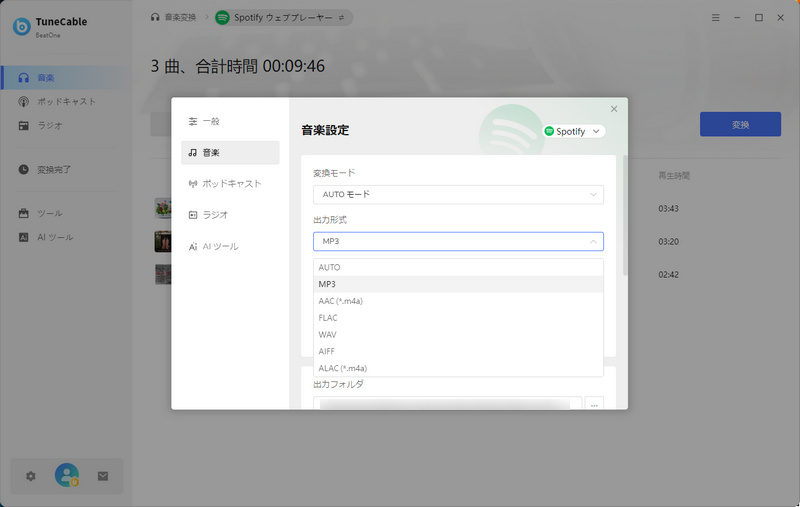Click the settings dialog vertical scrollbar
800x507 pixels.
626,216
